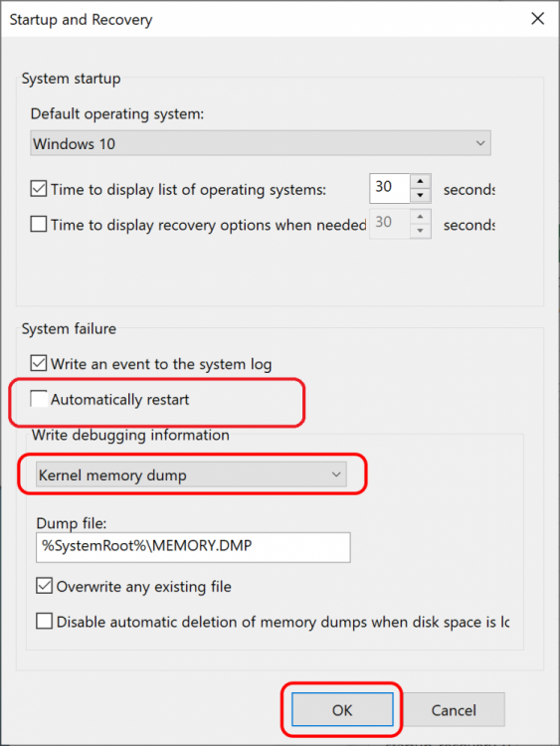The width and height of the screenshot is (560, 746).
Task: Click the recovery options up arrow
Action: coord(420,217)
